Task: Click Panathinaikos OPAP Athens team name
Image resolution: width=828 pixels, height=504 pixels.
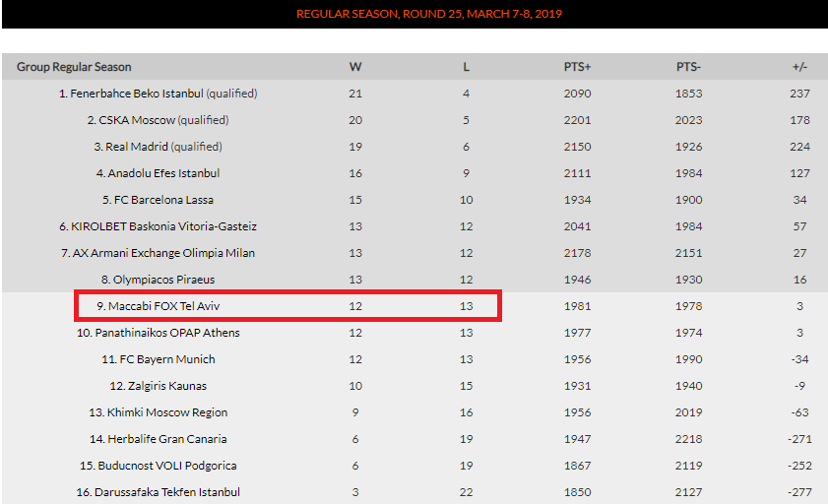Action: [x=167, y=333]
